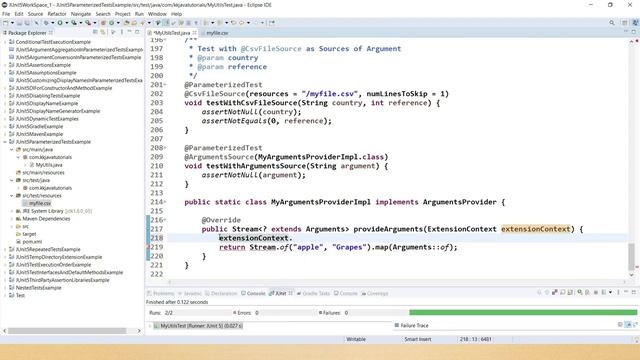Image resolution: width=640 pixels, height=360 pixels.
Task: Click the green Run launch icon
Action: [x=60, y=23]
